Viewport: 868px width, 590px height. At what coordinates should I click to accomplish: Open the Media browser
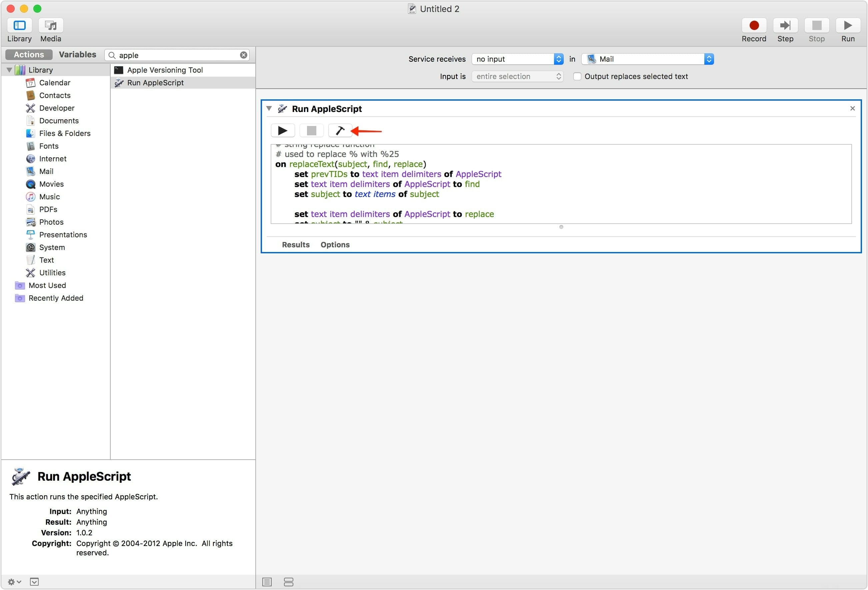(51, 25)
